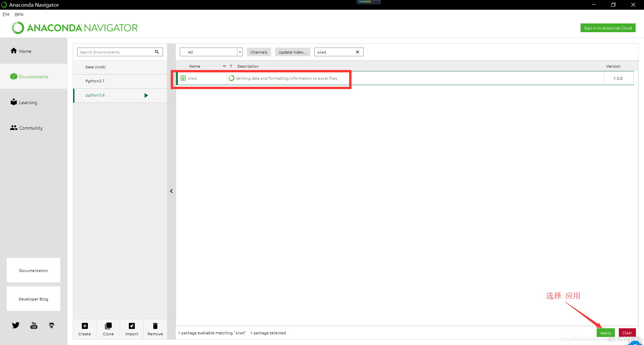This screenshot has width=644, height=345.
Task: Clone the selected environment
Action: 108,329
